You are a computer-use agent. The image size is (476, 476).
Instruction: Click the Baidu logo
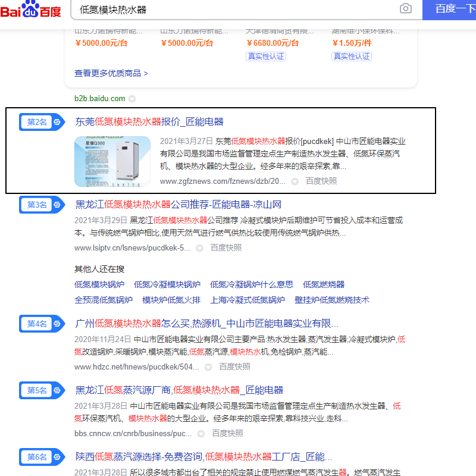(30, 10)
